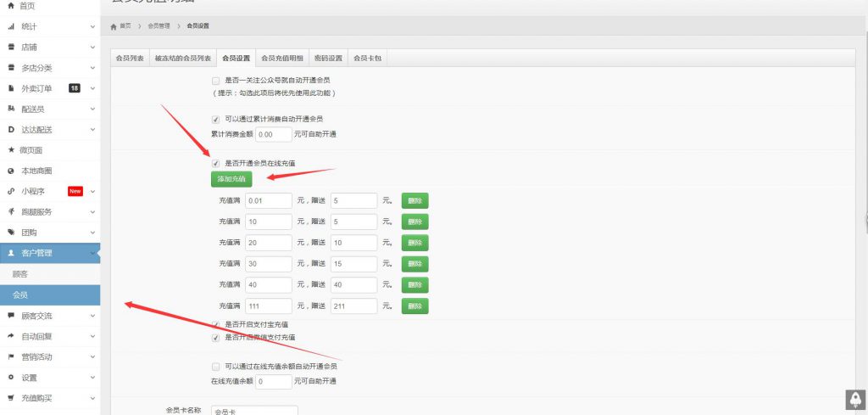
Task: Click the 赠送 15 amount field
Action: tap(354, 264)
